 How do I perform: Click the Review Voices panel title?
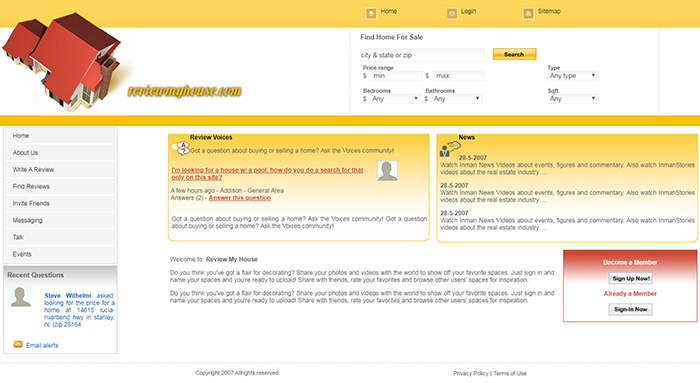click(x=211, y=137)
